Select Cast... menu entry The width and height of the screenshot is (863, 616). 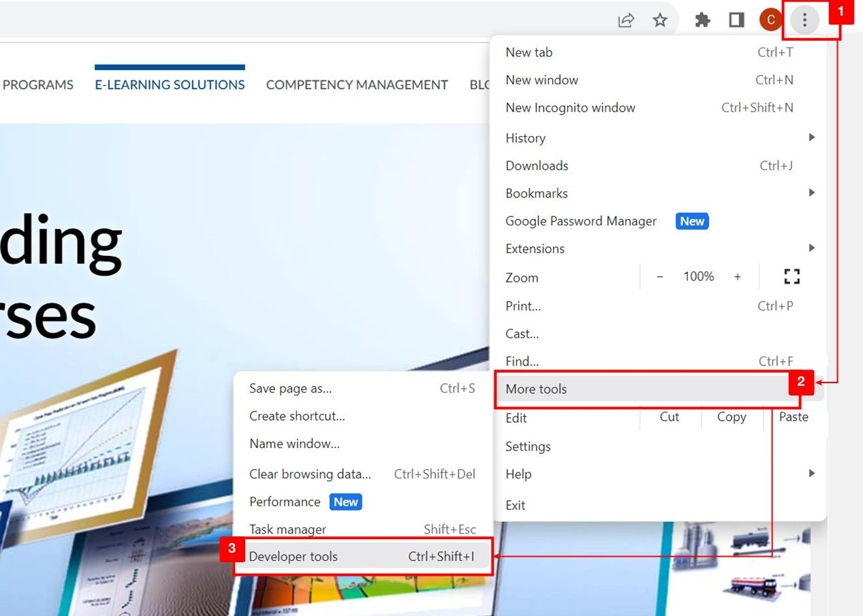click(x=658, y=334)
